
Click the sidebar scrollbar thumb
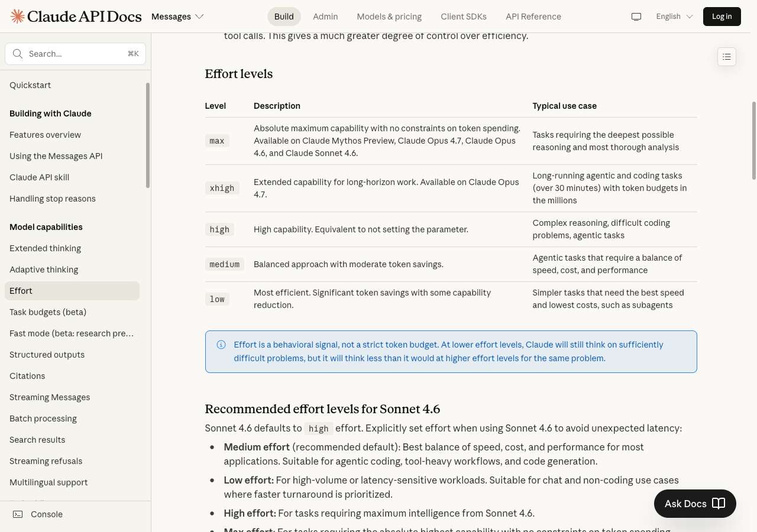[148, 135]
